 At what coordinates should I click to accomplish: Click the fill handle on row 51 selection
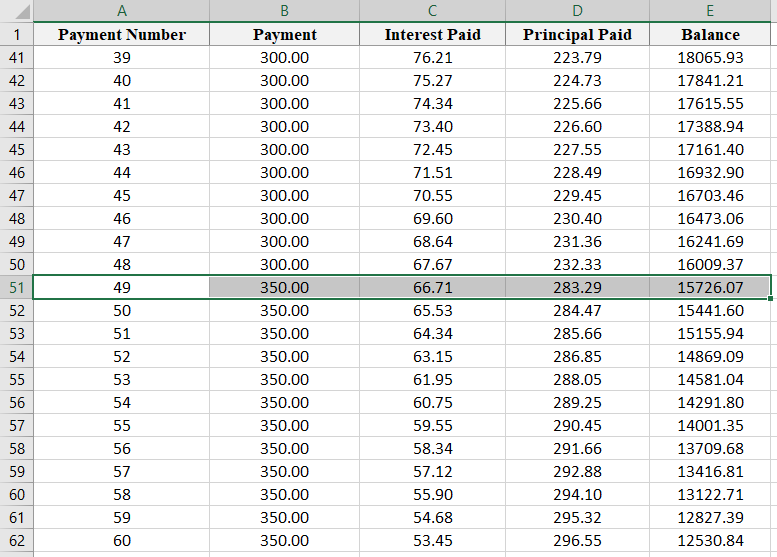click(771, 298)
